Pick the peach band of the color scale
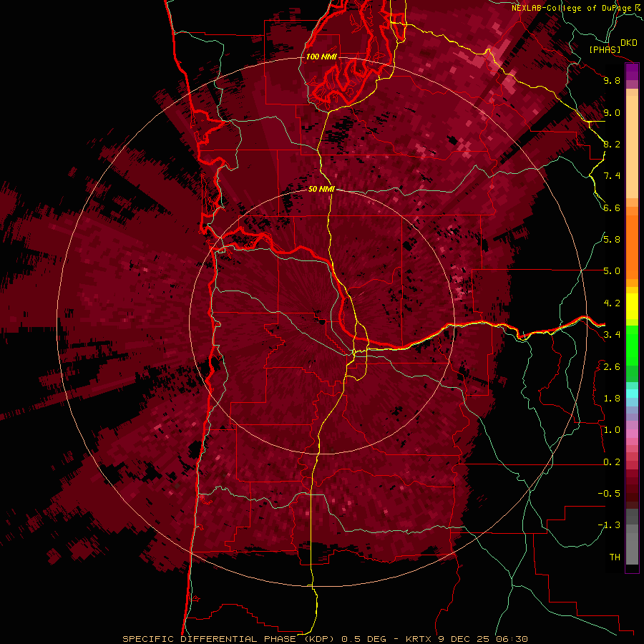This screenshot has height=644, width=644. tap(632, 147)
